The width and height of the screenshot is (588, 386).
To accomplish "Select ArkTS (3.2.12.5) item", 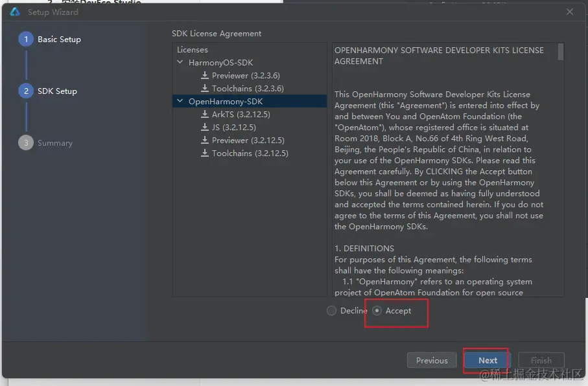I will [x=241, y=115].
